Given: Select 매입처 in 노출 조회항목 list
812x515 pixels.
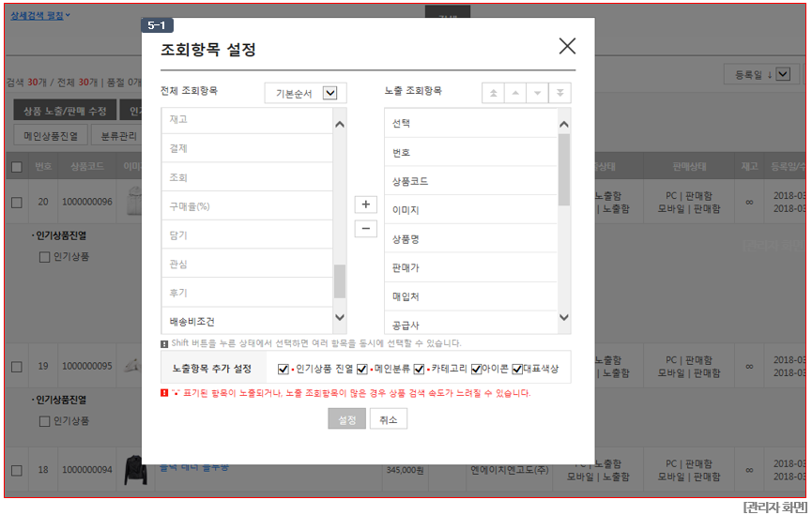Looking at the screenshot, I should click(x=470, y=296).
